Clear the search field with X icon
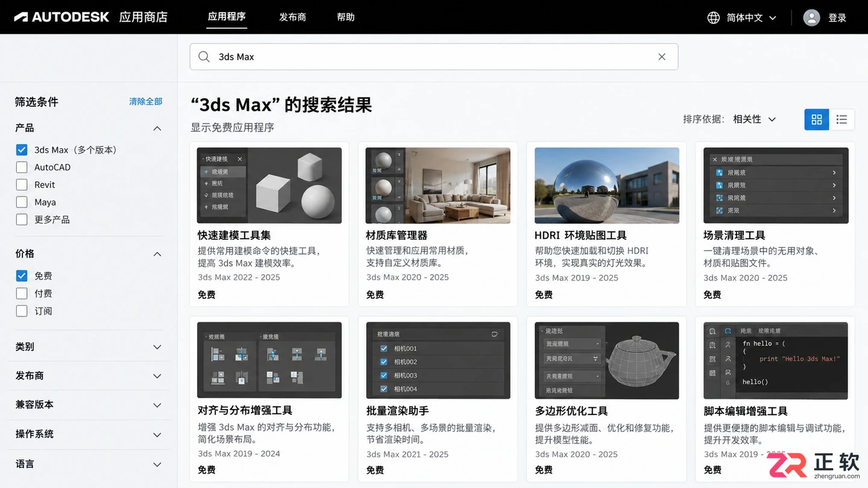 (x=662, y=57)
